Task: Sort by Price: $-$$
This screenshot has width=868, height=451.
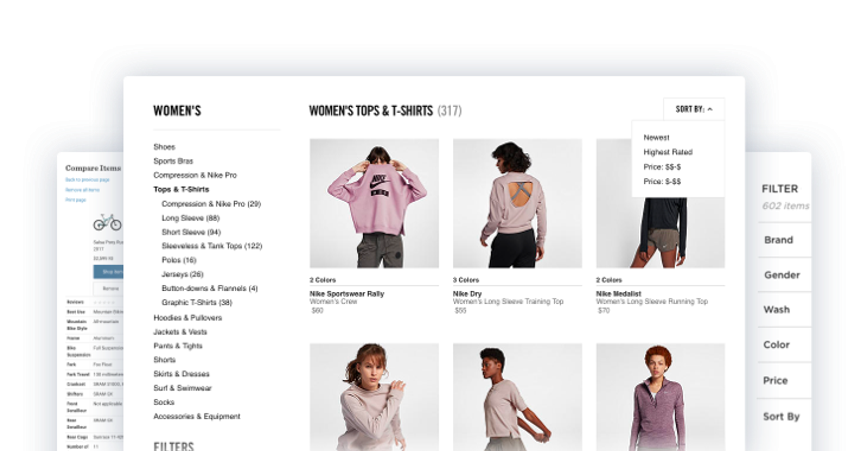Action: (662, 181)
